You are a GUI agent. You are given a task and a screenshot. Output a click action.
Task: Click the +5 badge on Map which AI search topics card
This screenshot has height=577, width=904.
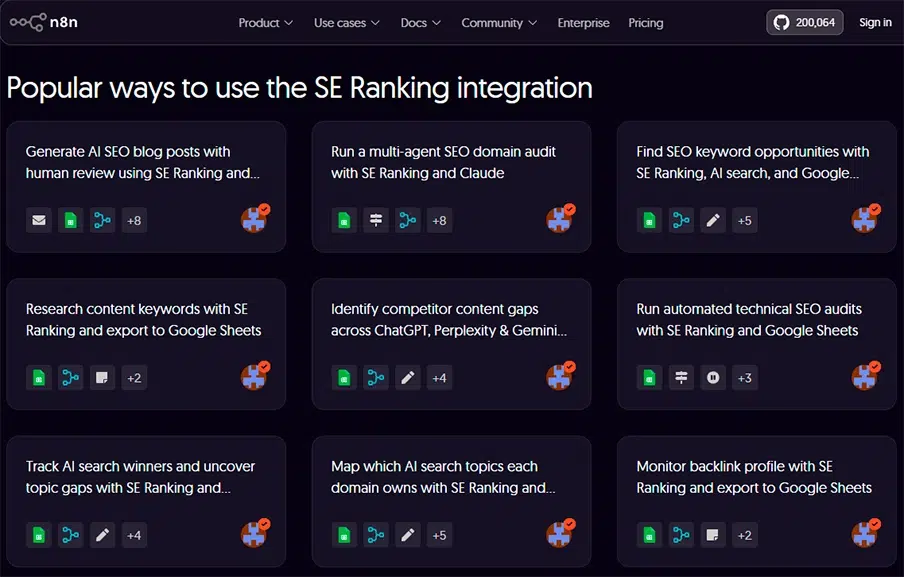439,535
